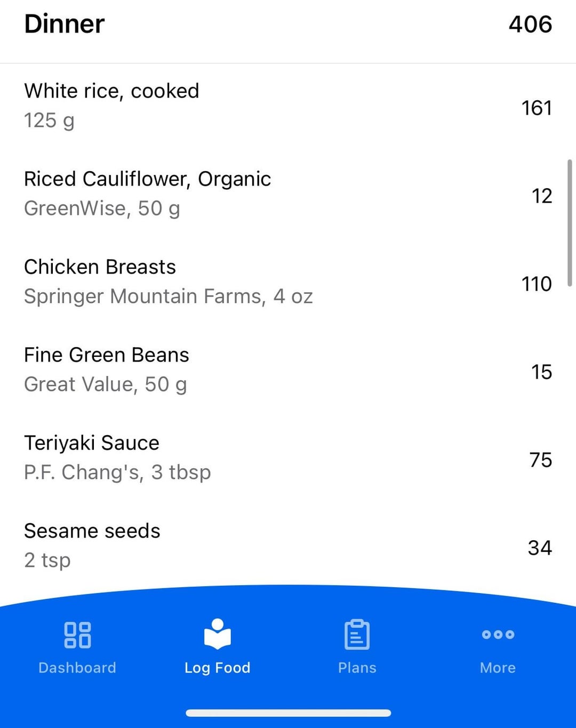Open the Fine Green Beans entry
This screenshot has height=728, width=576.
click(288, 371)
